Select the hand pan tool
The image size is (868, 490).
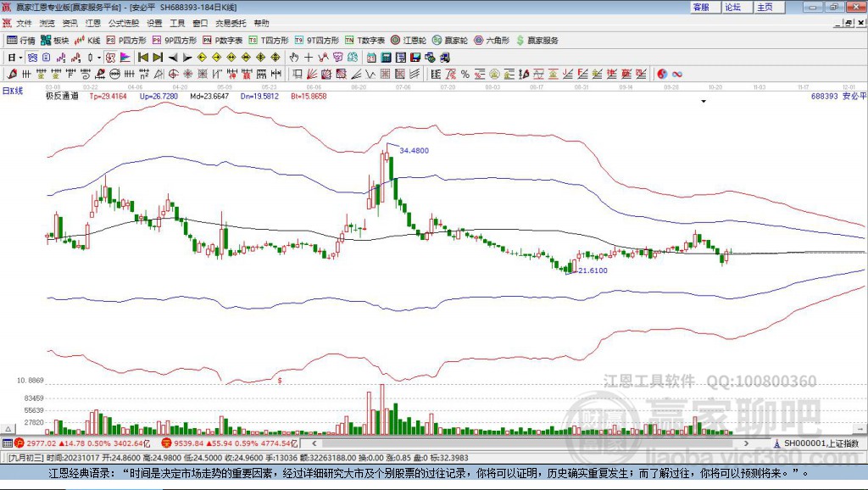tap(294, 57)
